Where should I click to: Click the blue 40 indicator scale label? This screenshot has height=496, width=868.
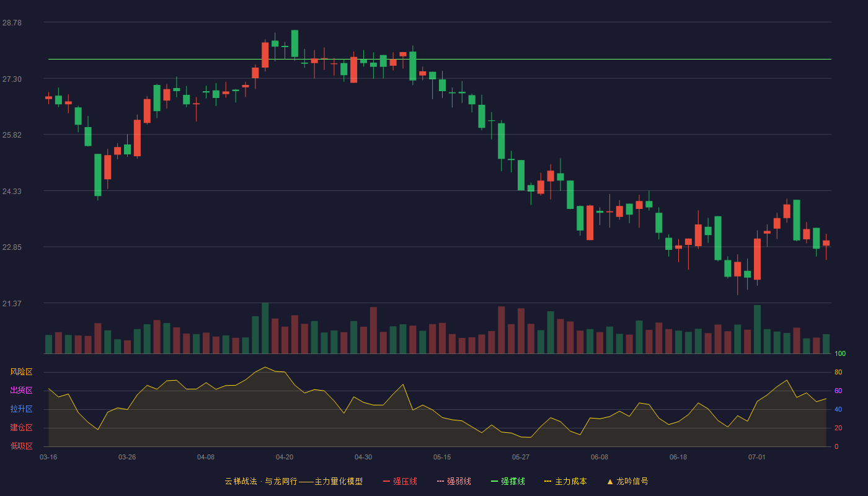(x=838, y=409)
